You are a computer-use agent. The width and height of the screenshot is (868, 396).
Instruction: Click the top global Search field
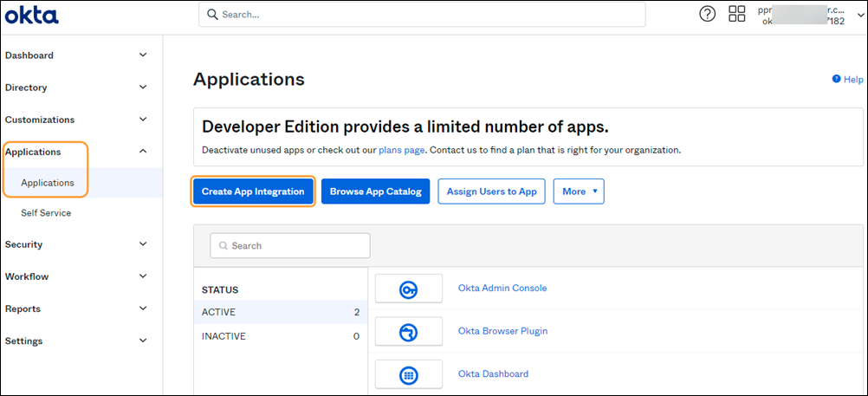coord(422,15)
